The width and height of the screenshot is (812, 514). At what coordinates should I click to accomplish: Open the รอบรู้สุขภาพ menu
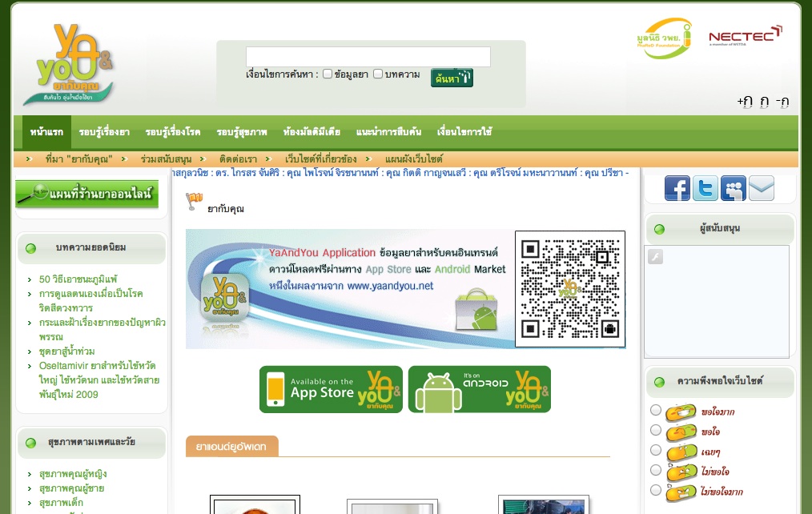tap(242, 132)
